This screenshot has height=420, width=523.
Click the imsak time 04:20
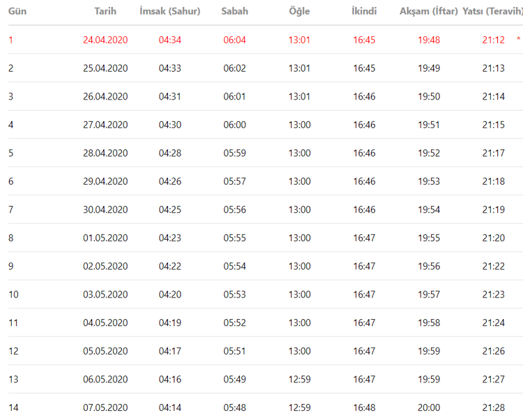[x=169, y=295]
